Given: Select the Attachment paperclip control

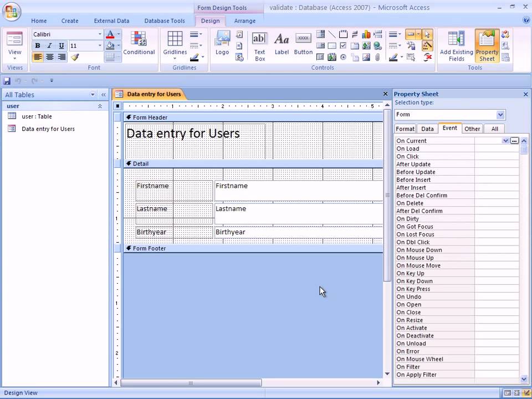Looking at the screenshot, I should click(377, 57).
